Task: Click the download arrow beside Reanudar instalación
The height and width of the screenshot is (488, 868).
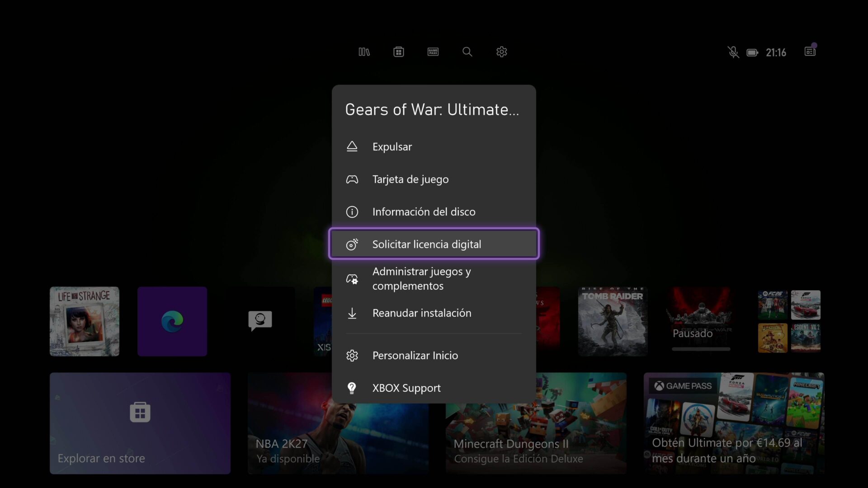Action: coord(352,313)
